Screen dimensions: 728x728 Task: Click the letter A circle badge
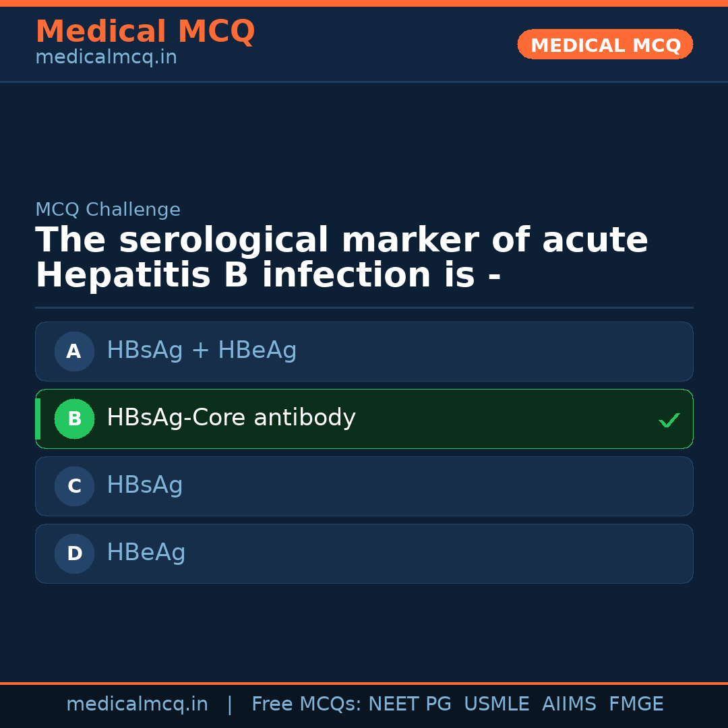[74, 351]
